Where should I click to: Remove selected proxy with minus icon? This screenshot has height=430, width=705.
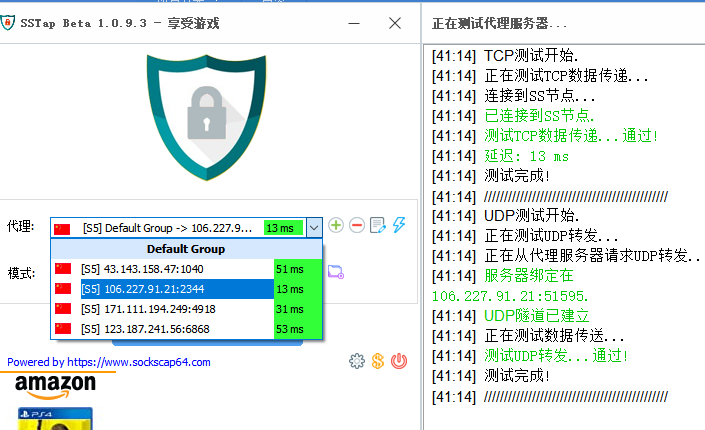tap(357, 225)
